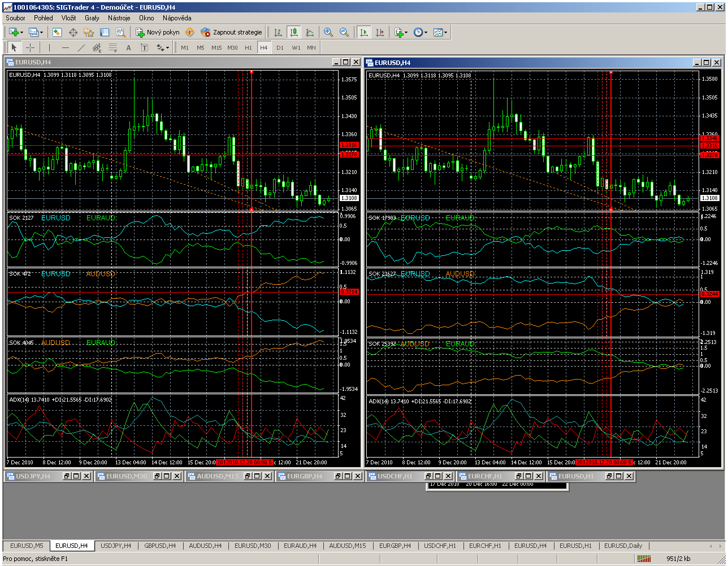Select the vertical line drawing tool

tap(49, 48)
